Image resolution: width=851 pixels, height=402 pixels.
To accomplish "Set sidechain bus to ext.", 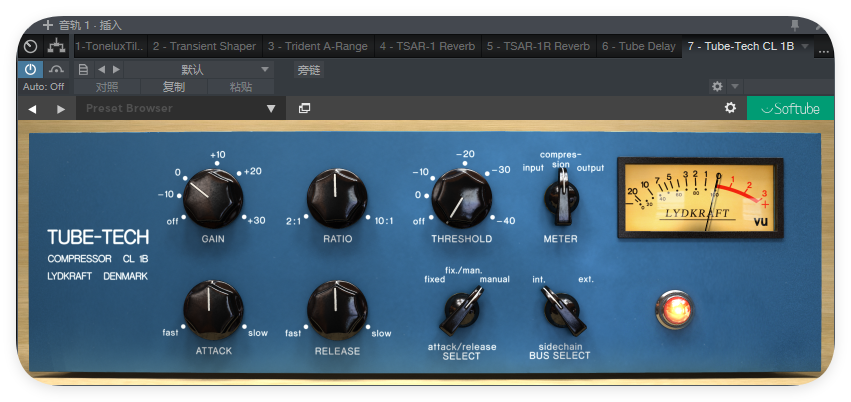I will [586, 279].
